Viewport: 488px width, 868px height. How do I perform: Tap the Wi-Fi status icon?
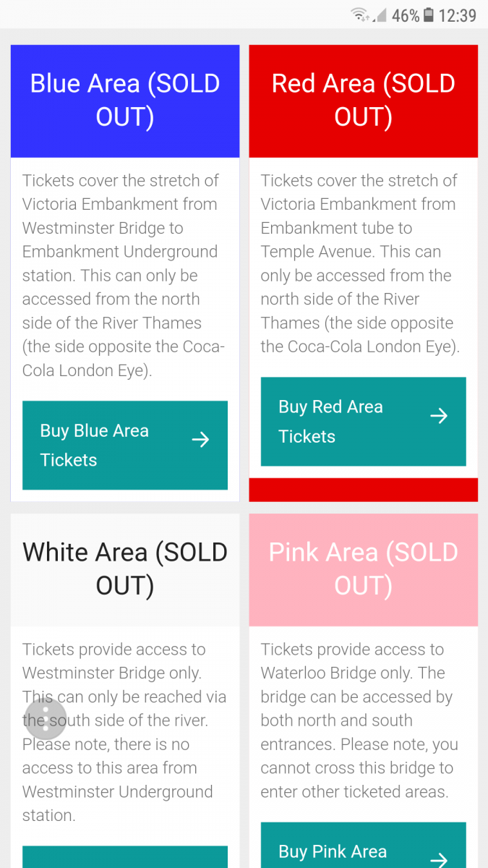[x=359, y=14]
